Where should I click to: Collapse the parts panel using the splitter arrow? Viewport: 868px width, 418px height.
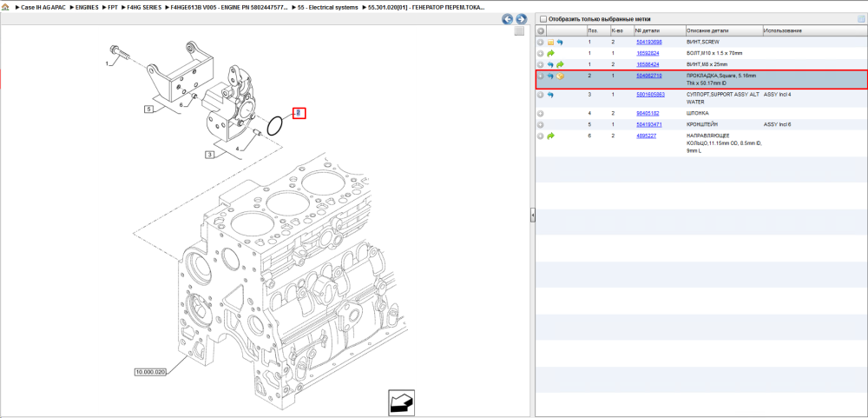click(533, 216)
